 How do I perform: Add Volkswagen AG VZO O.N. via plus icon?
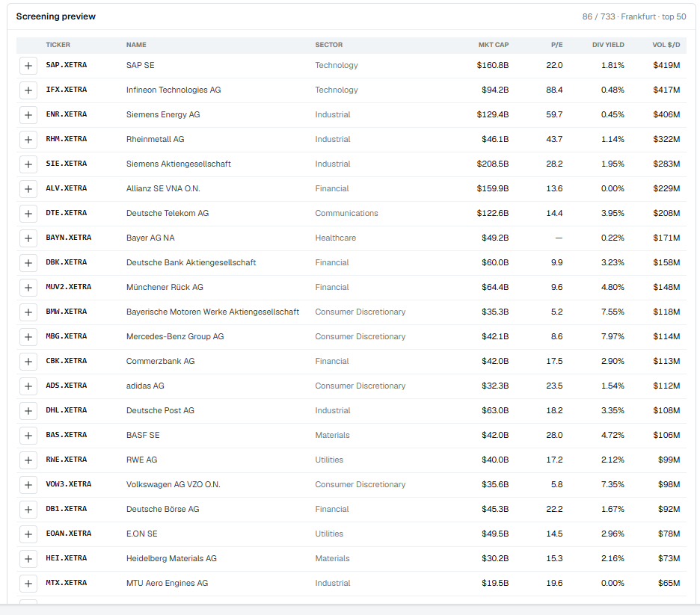click(x=28, y=485)
